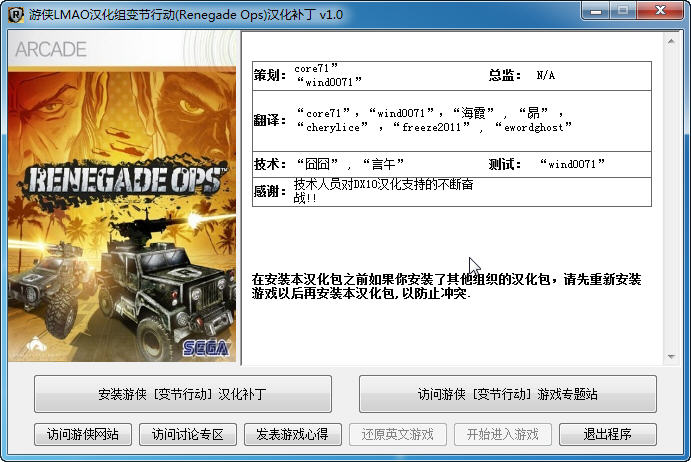Screen dimensions: 691x462
Task: Click technician name "言午"
Action: pyautogui.click(x=383, y=164)
